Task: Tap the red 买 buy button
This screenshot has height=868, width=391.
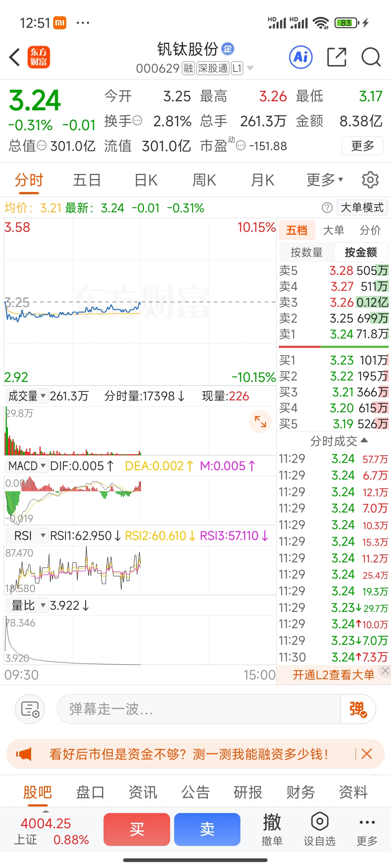Action: [137, 829]
